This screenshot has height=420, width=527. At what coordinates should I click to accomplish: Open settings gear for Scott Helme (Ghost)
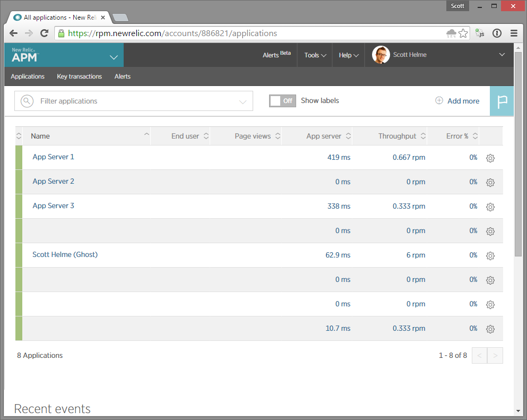pyautogui.click(x=490, y=256)
